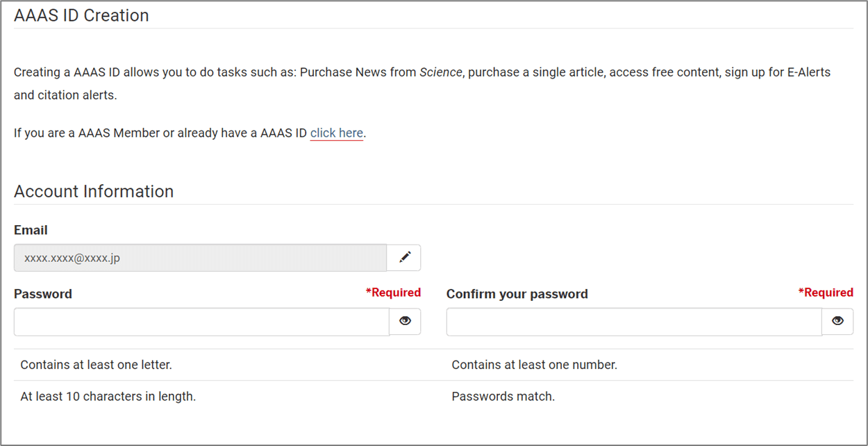Viewport: 868px width, 446px height.
Task: Click the "Confirm your password" label
Action: tap(517, 294)
